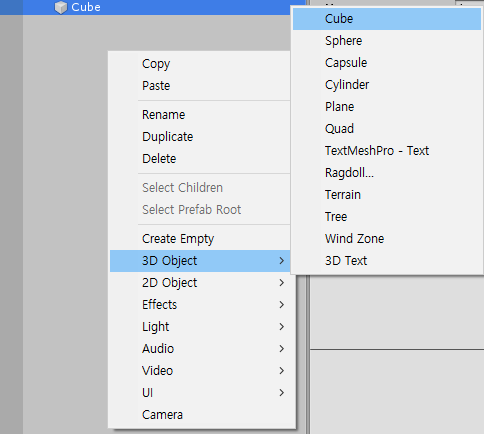Click the arrow next to 2D Object

click(x=282, y=283)
